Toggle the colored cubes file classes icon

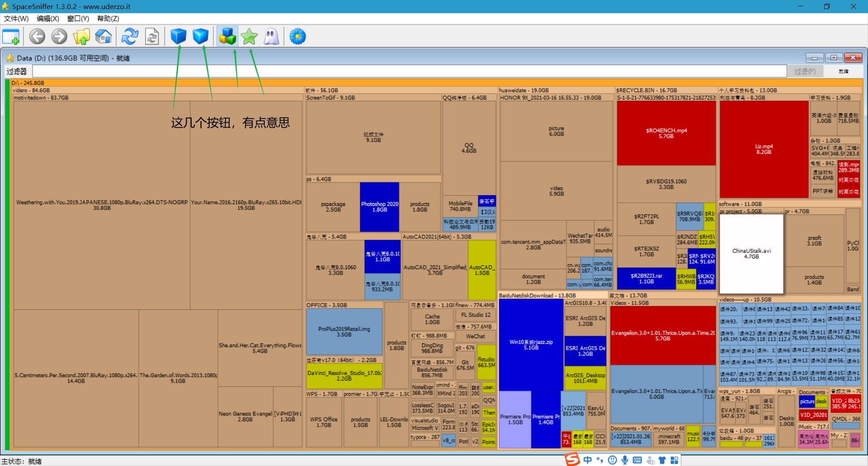227,37
